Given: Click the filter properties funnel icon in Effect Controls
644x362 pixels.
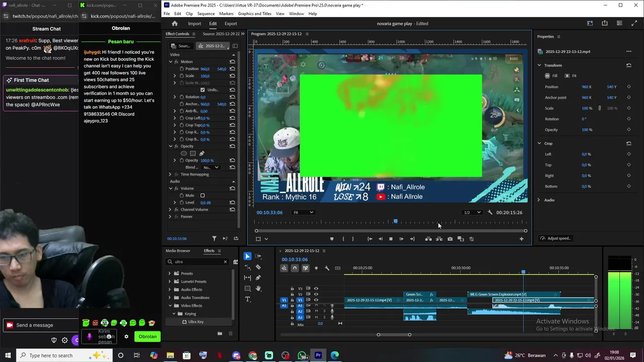Looking at the screenshot, I should pos(214,238).
